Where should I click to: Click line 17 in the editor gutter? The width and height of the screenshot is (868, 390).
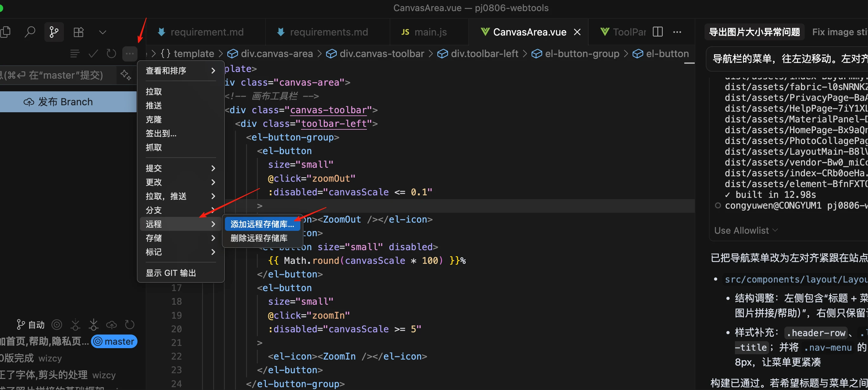[x=176, y=288]
